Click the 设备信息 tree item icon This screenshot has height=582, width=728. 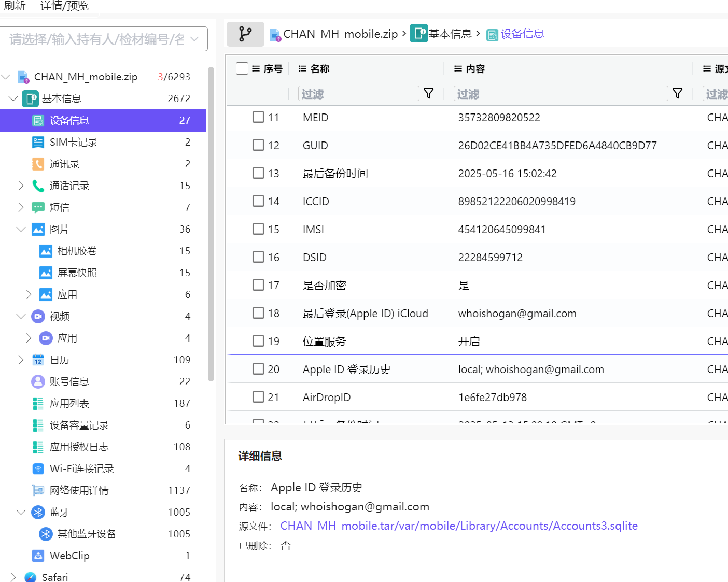pos(38,120)
